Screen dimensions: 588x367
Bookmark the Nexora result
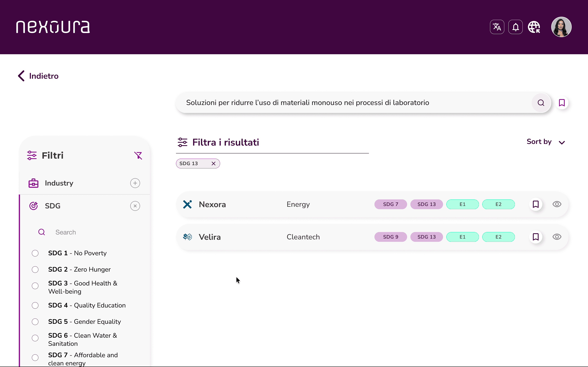click(x=536, y=204)
